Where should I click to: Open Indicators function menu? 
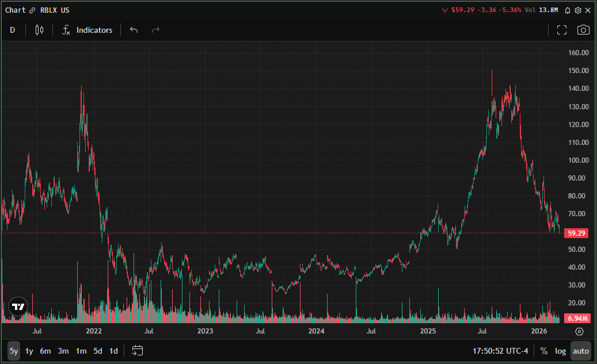(x=87, y=30)
